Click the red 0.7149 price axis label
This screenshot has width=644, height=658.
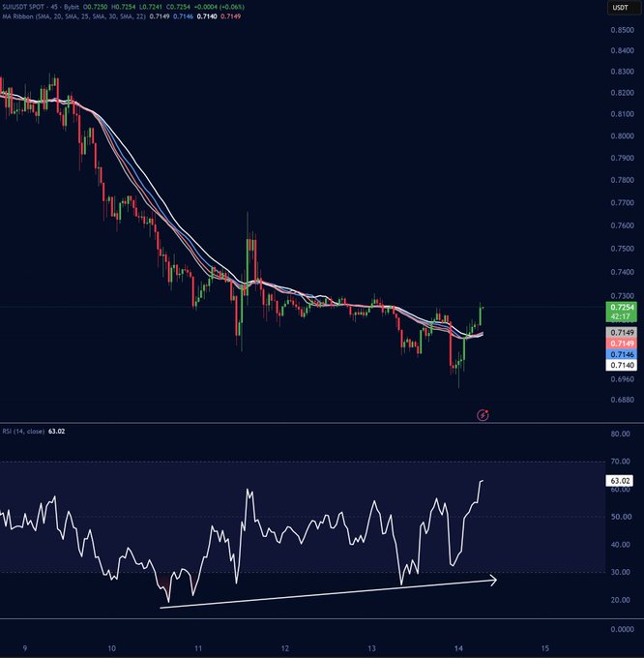pos(622,344)
